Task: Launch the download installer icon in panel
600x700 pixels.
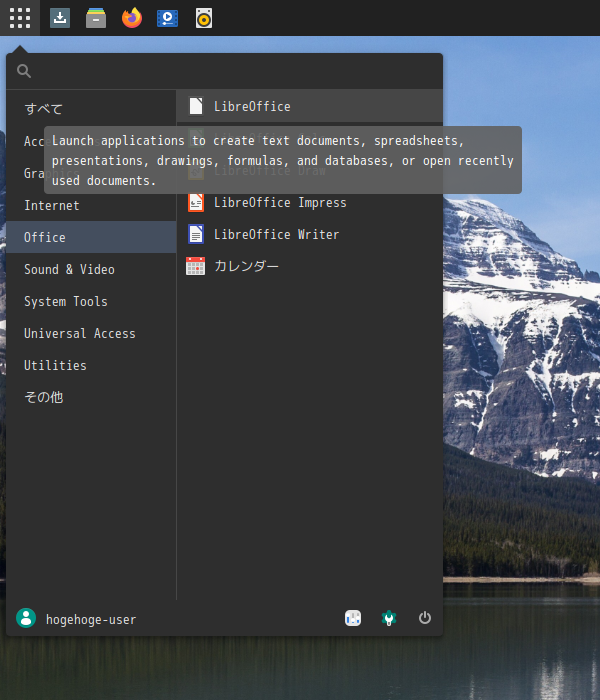Action: tap(60, 18)
